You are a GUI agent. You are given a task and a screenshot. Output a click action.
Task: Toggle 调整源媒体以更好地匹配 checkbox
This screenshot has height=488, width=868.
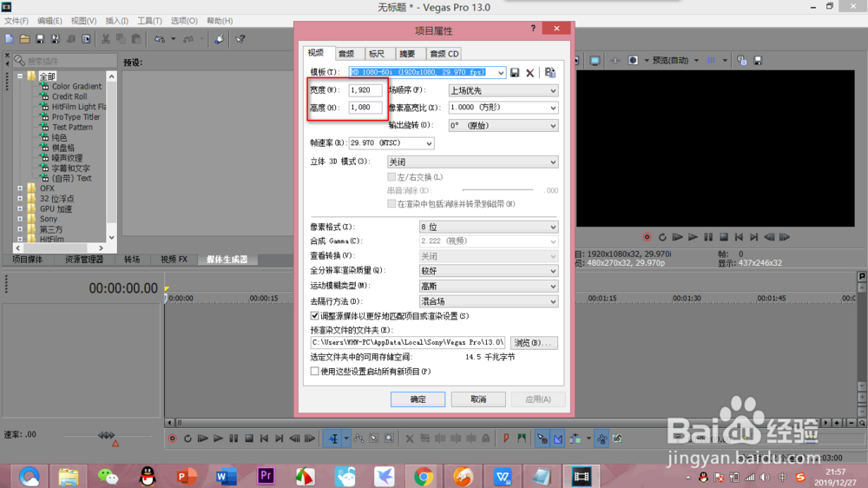click(x=314, y=316)
